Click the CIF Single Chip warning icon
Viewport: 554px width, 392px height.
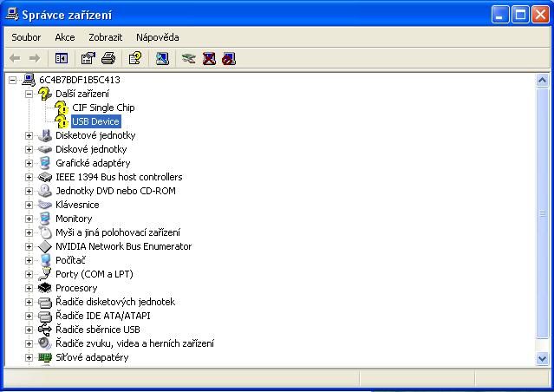[x=62, y=108]
